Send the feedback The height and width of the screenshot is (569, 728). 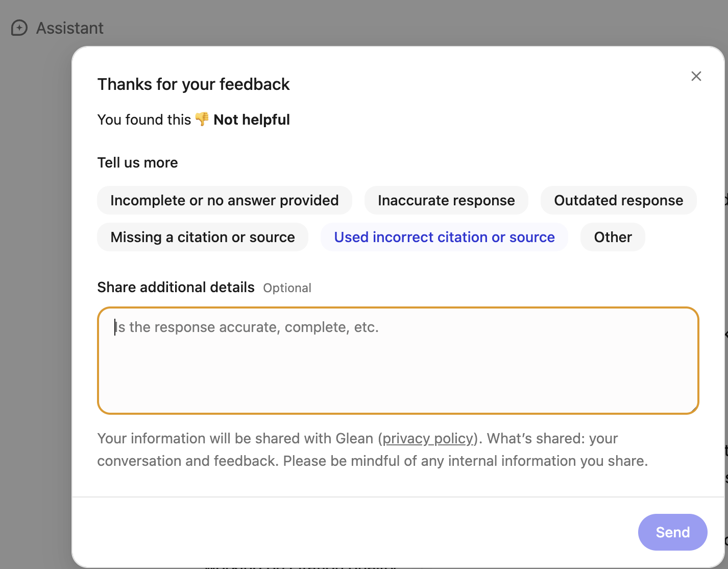pyautogui.click(x=672, y=532)
